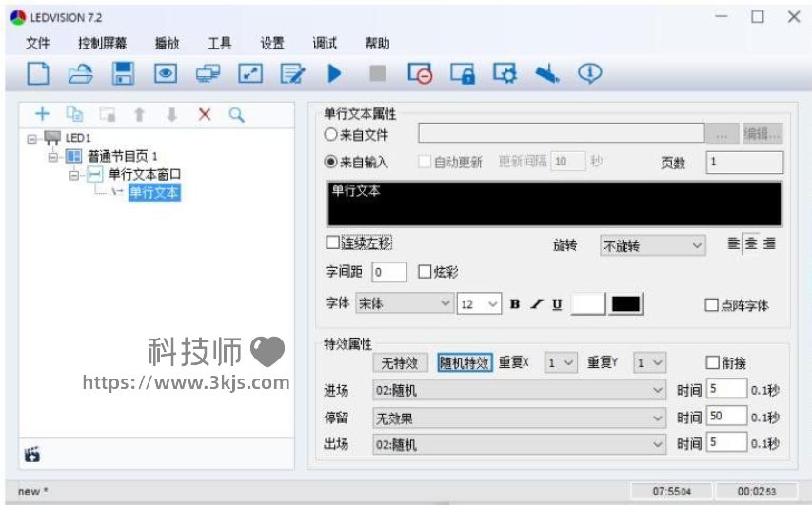This screenshot has width=812, height=505.
Task: Click the 无特效 button
Action: [400, 362]
